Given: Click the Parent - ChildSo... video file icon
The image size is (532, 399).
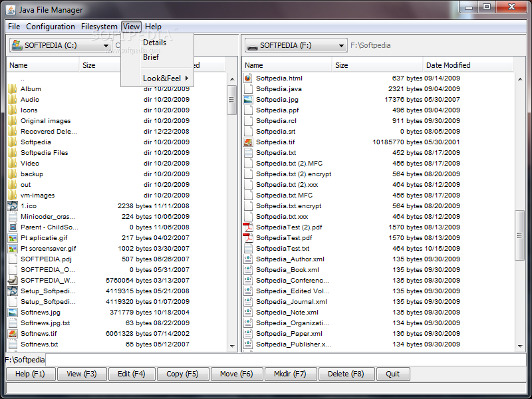Looking at the screenshot, I should (x=13, y=227).
